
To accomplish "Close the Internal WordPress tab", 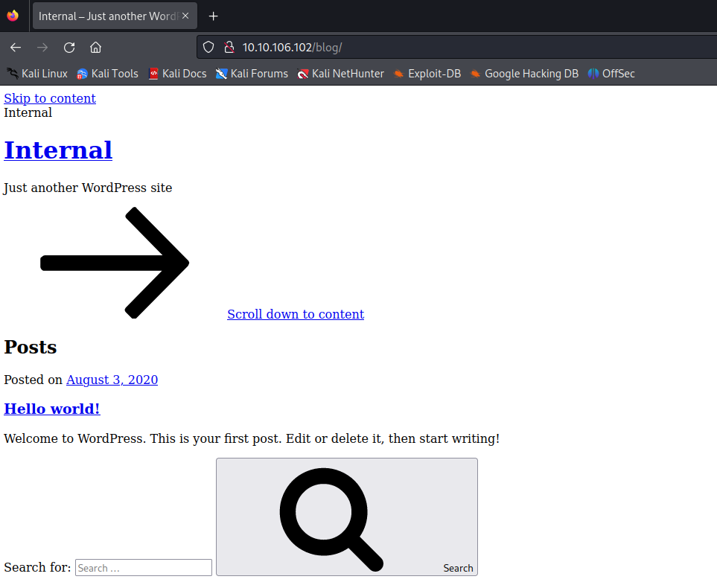I will click(185, 16).
